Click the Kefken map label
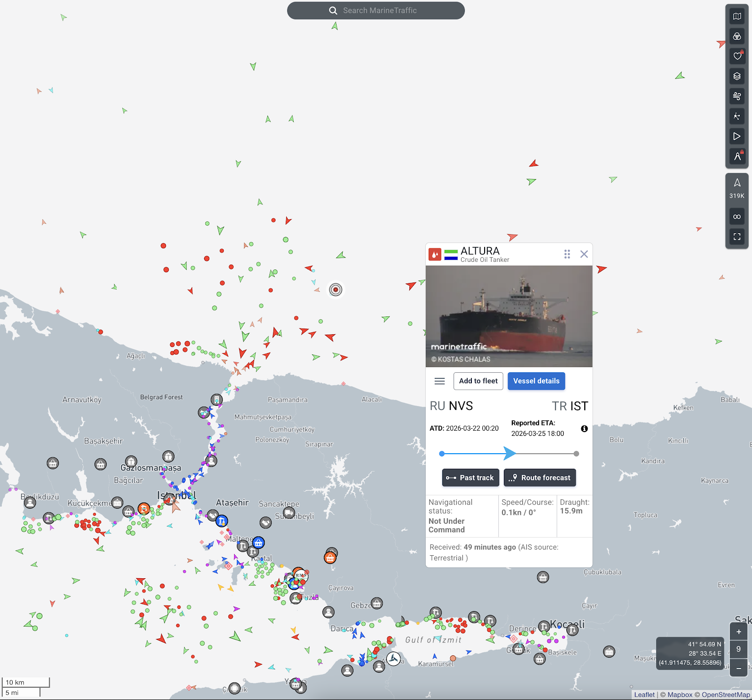 pos(683,408)
